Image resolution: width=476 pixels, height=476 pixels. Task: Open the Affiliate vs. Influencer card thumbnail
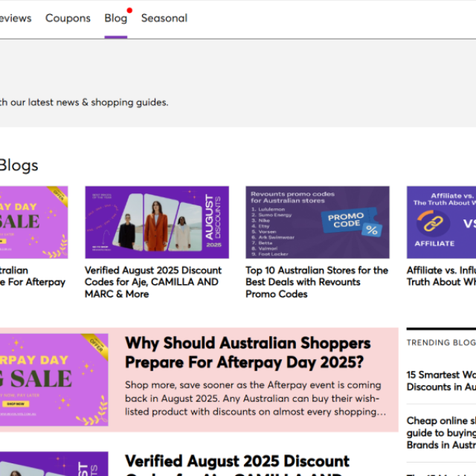(441, 222)
